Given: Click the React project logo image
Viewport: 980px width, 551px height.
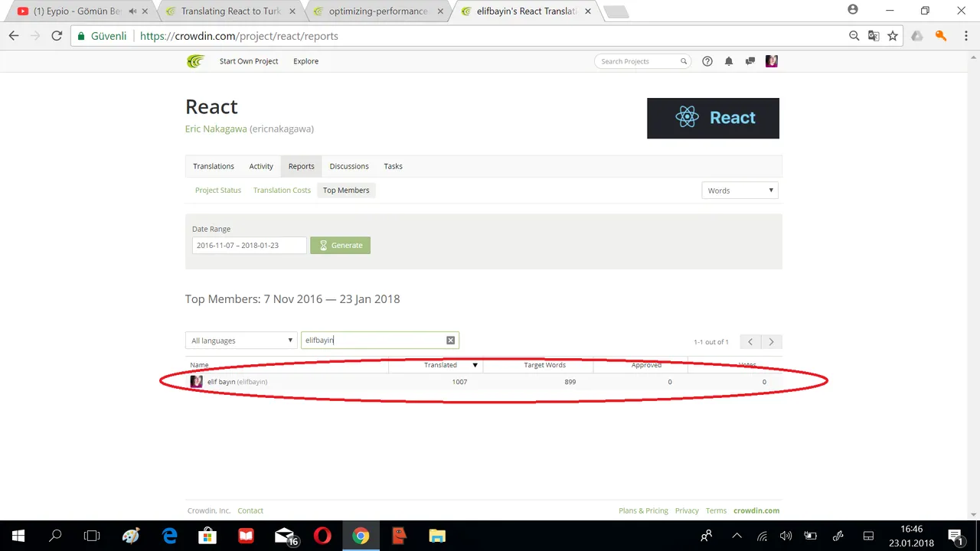Looking at the screenshot, I should coord(713,119).
